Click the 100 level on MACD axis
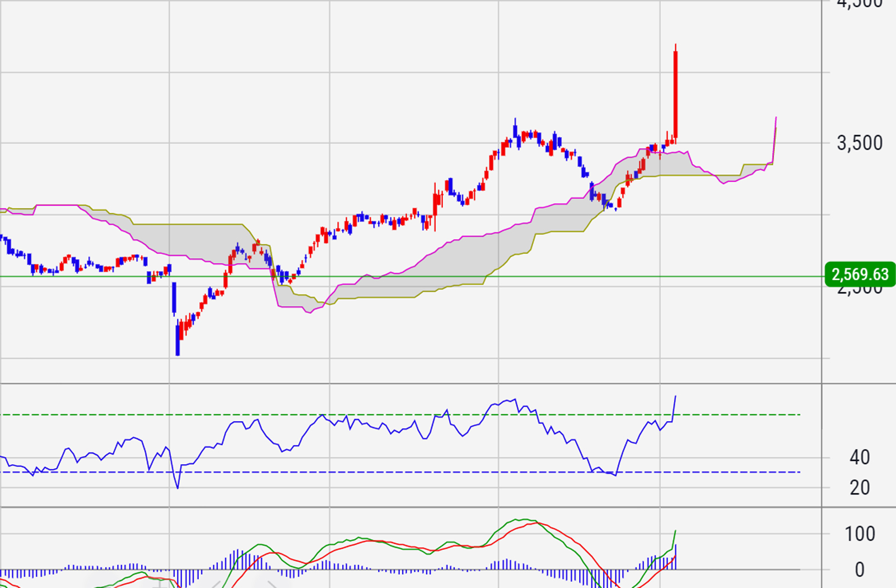 click(860, 534)
